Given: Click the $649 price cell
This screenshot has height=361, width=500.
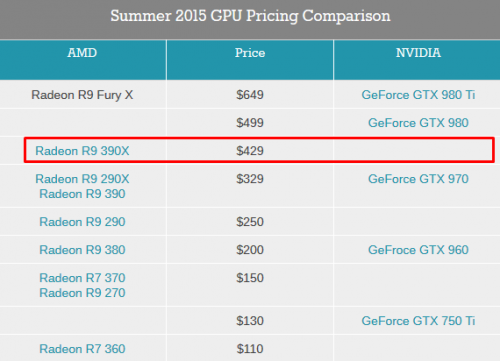Looking at the screenshot, I should point(250,95).
